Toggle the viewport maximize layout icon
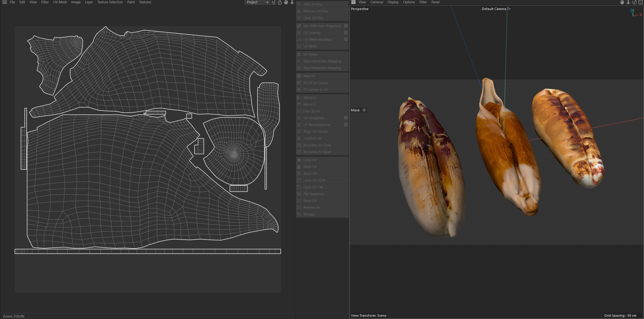The image size is (644, 319). click(641, 2)
